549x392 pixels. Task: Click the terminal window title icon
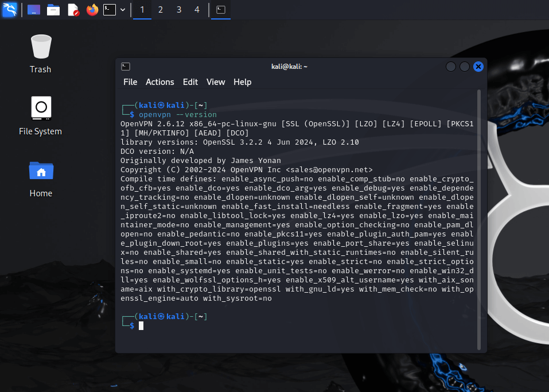pos(126,67)
